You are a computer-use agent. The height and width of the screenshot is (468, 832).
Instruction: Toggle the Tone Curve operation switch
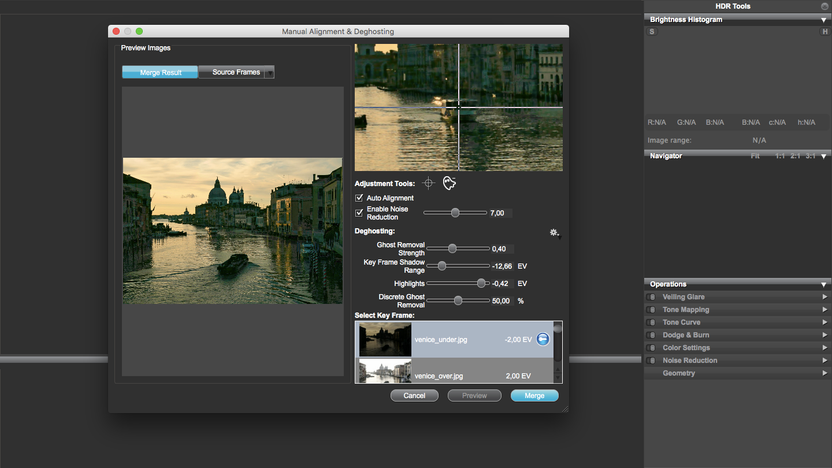[652, 323]
